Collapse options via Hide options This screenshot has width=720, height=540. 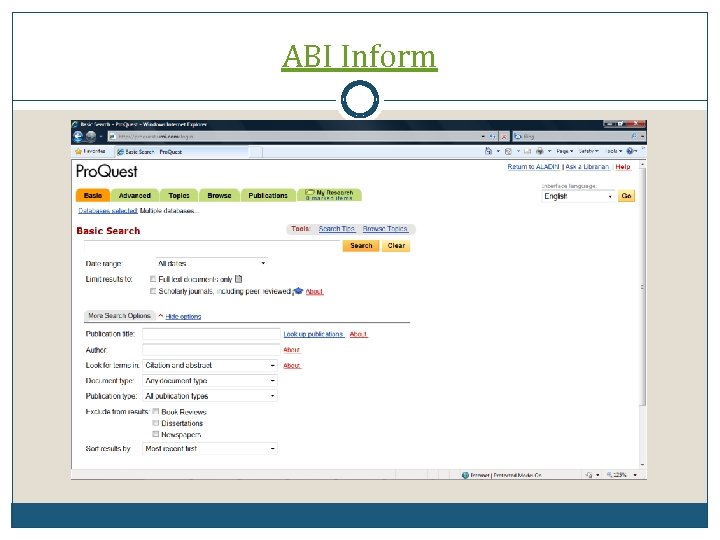pyautogui.click(x=183, y=316)
